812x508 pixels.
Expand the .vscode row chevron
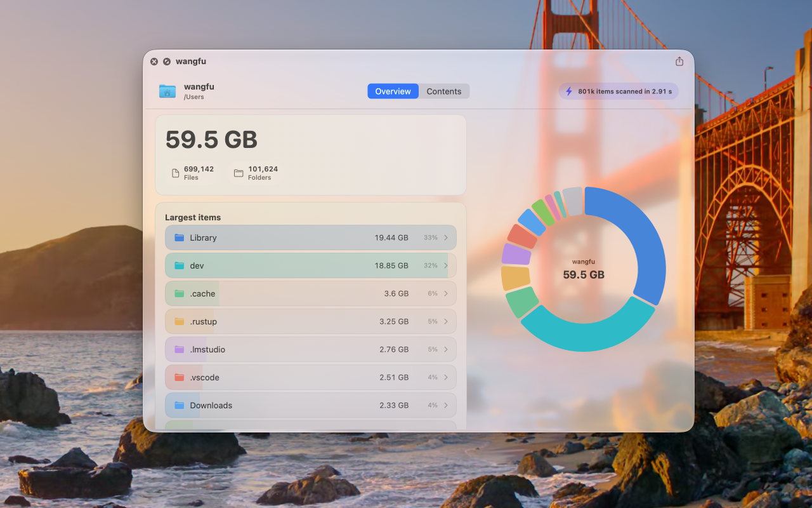446,377
